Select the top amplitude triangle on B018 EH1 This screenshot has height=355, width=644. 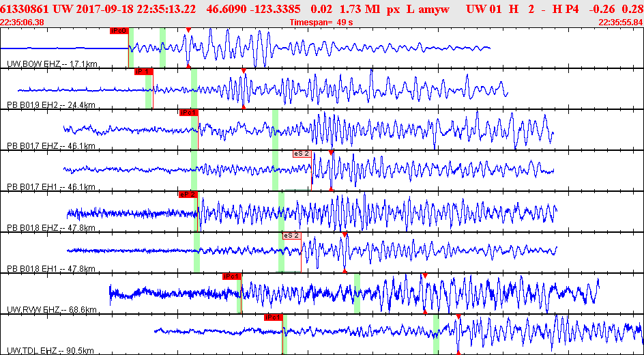[x=345, y=235]
